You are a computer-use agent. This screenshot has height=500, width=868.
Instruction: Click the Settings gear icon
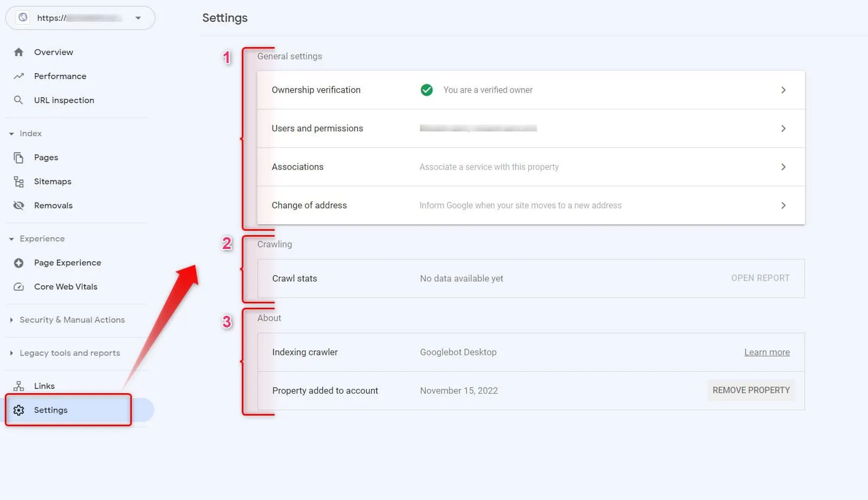[19, 410]
